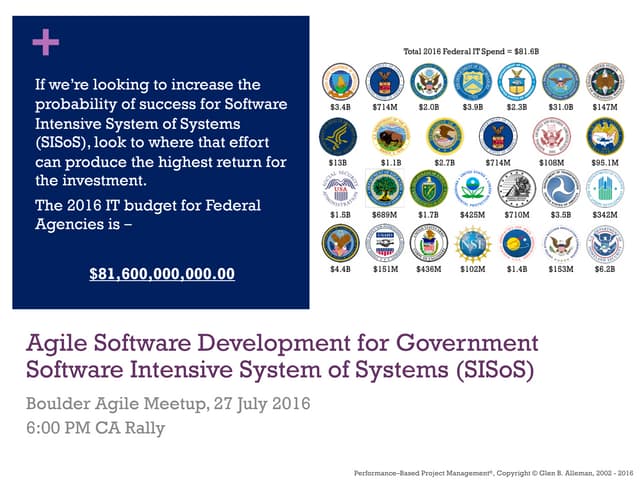The width and height of the screenshot is (640, 480).
Task: Click the '$4.4B' amount label
Action: tap(340, 269)
